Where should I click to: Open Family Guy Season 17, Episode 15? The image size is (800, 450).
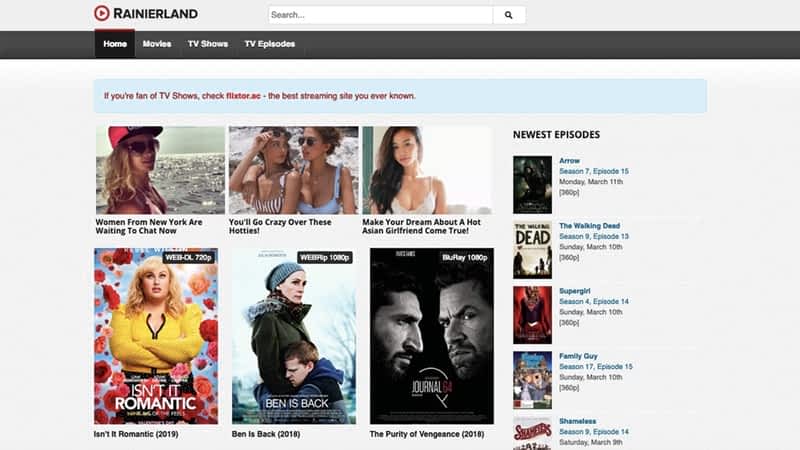(596, 367)
